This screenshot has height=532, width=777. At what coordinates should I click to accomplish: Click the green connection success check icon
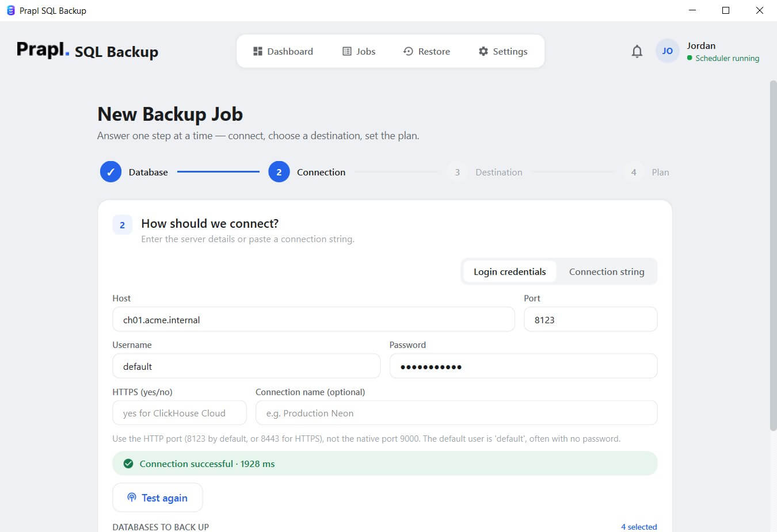click(x=128, y=464)
